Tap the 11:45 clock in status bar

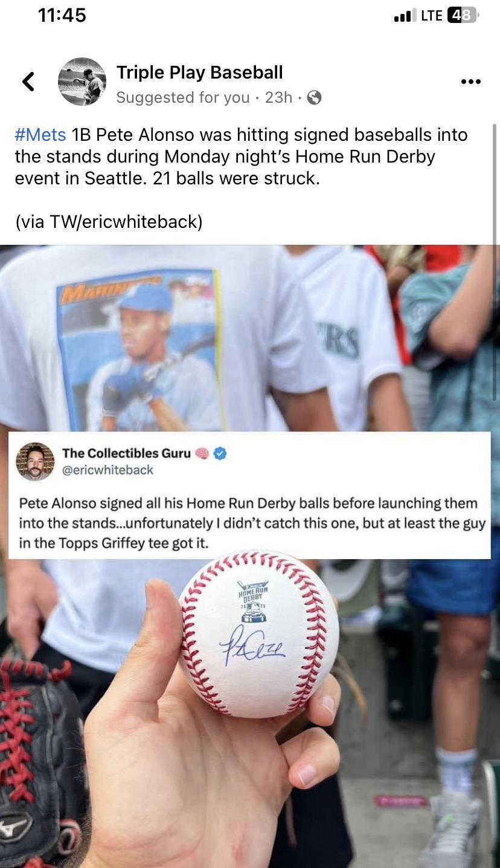(62, 15)
